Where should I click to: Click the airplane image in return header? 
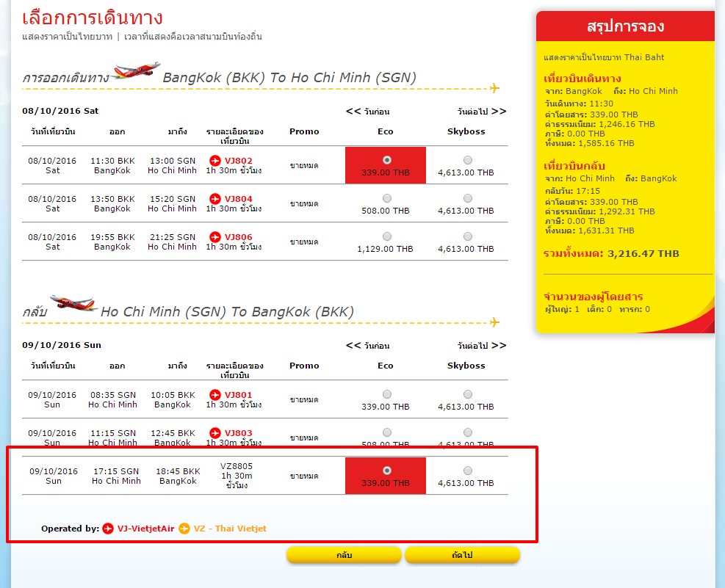tap(73, 303)
